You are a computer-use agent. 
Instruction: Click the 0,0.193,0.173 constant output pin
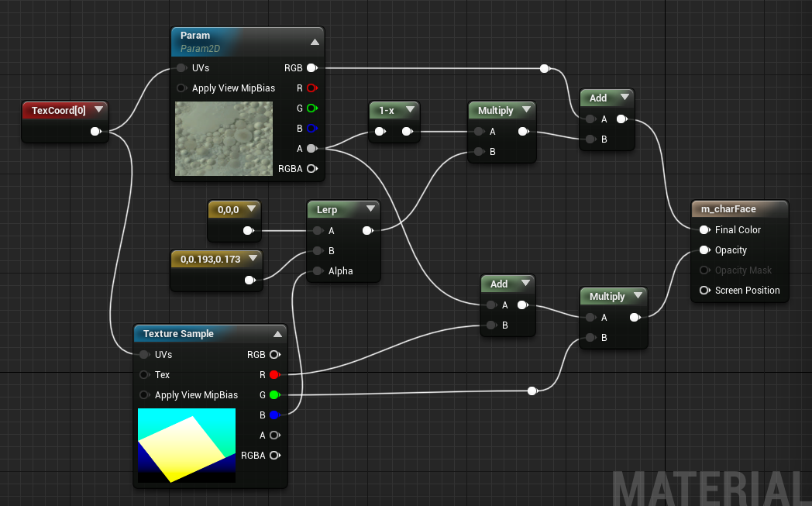click(x=250, y=281)
